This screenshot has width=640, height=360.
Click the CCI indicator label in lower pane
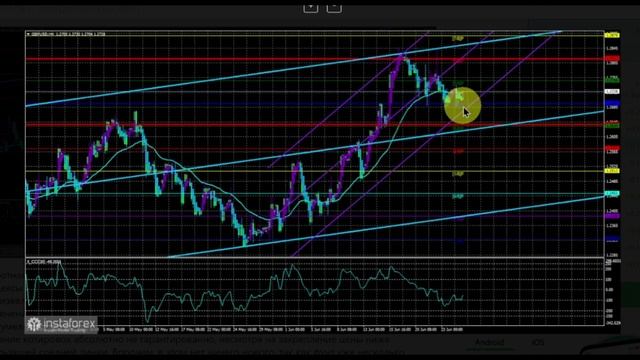(44, 261)
